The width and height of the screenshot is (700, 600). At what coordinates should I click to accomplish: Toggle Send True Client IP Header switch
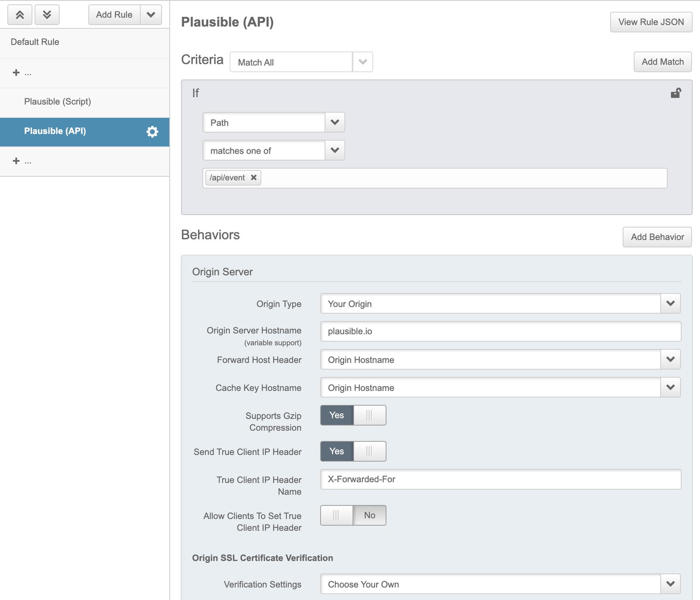[x=353, y=451]
